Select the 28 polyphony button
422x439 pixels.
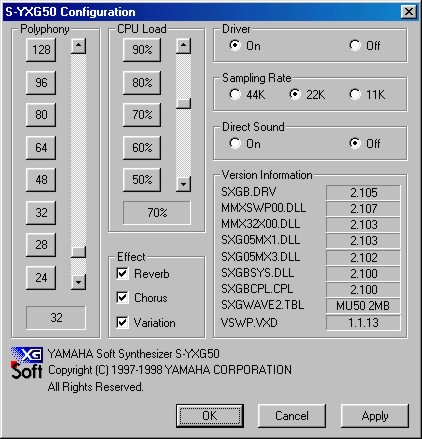(41, 245)
